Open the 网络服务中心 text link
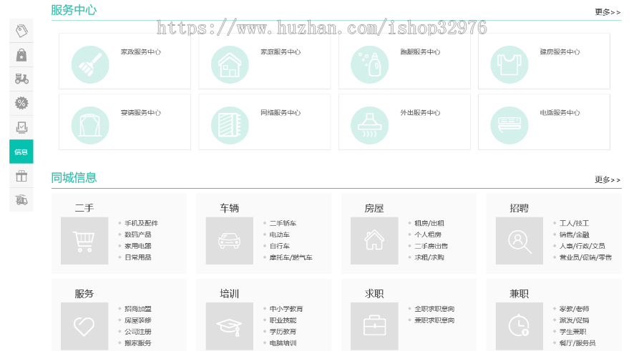The image size is (644, 351). point(280,112)
